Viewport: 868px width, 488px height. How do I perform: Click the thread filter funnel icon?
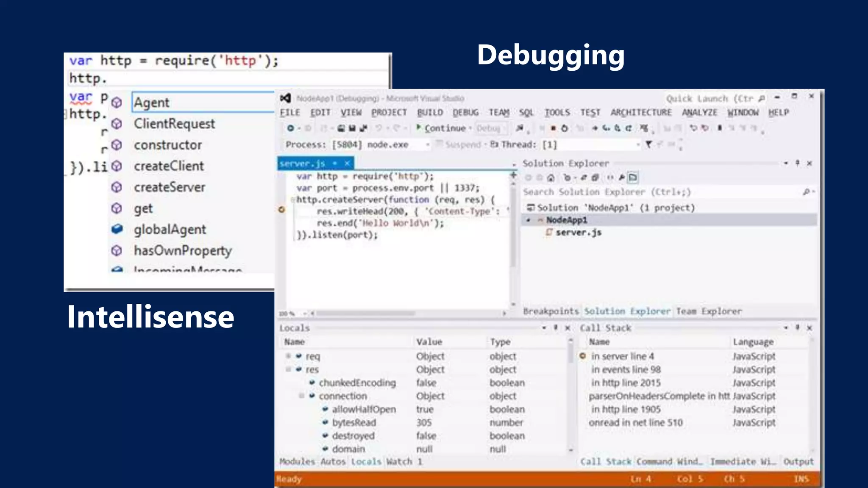point(648,144)
